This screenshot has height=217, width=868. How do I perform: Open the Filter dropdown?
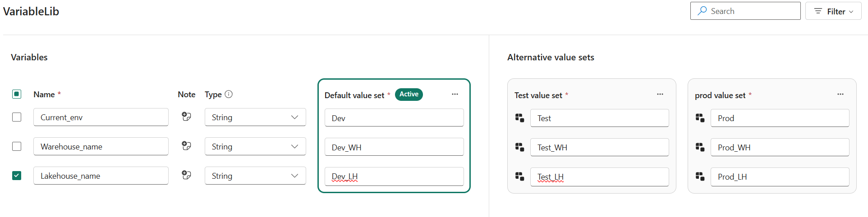pos(833,11)
